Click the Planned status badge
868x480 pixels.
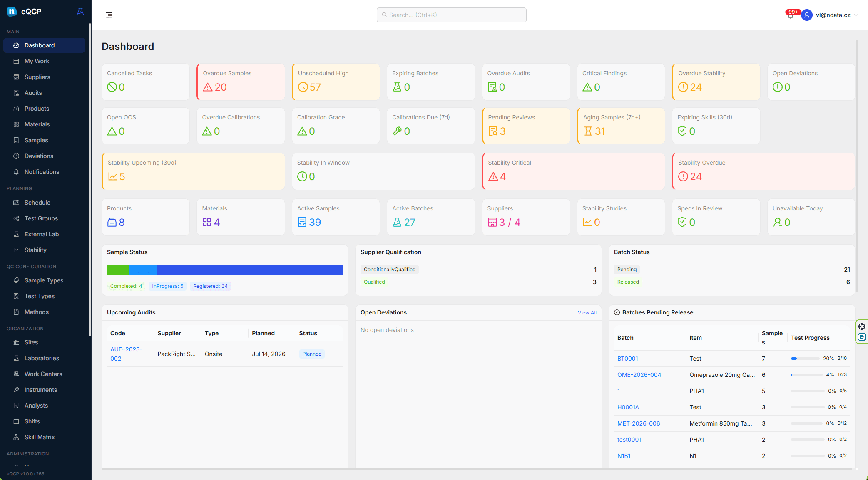point(312,354)
